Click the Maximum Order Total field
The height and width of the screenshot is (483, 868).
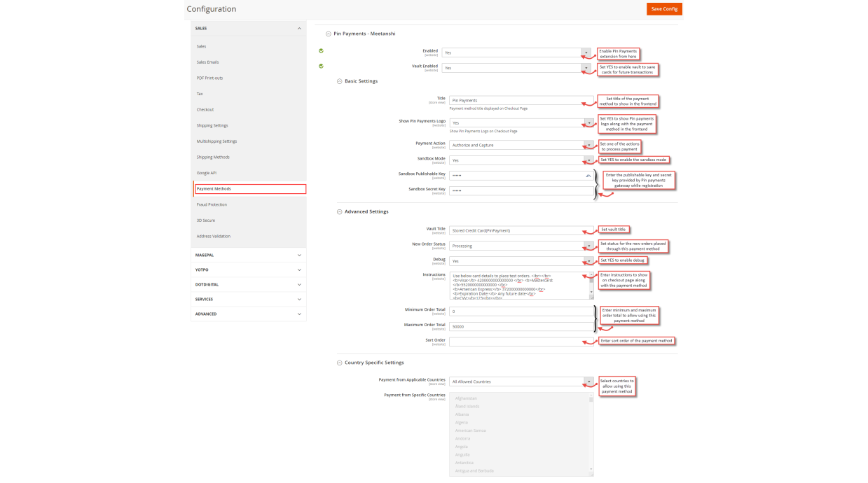pos(521,326)
